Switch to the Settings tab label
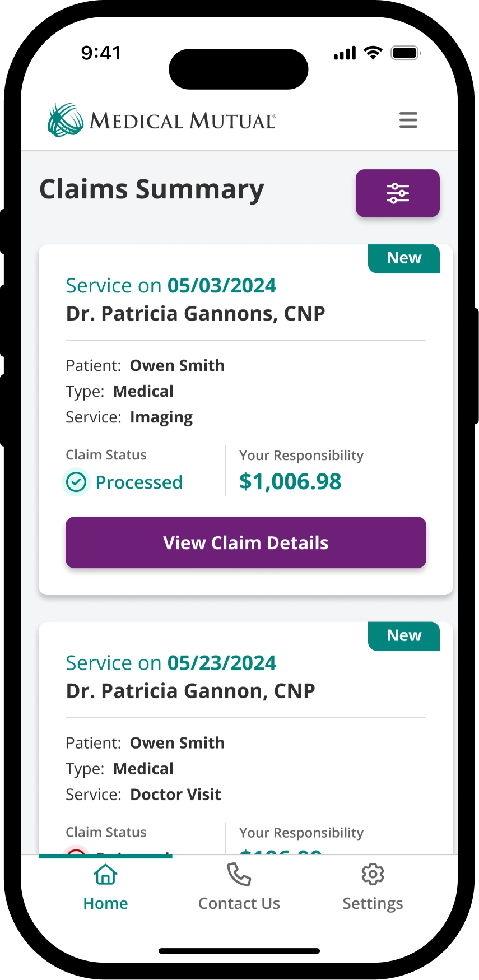479x980 pixels. click(x=373, y=903)
